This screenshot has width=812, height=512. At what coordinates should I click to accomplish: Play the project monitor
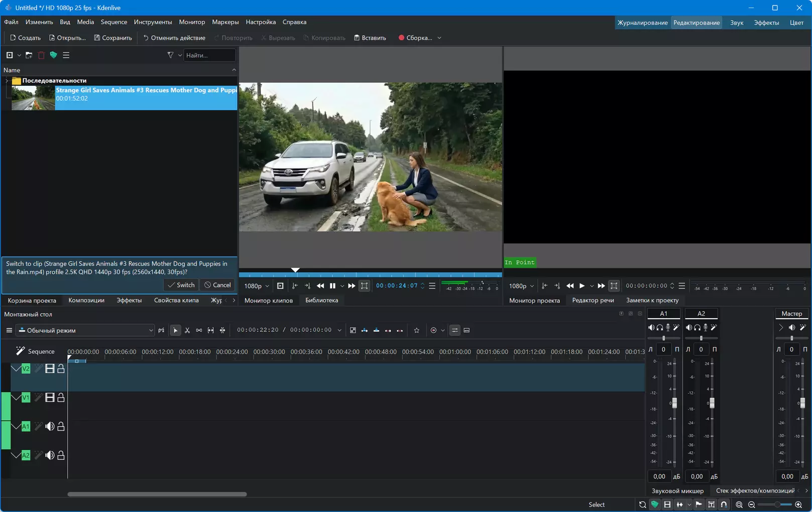[582, 286]
